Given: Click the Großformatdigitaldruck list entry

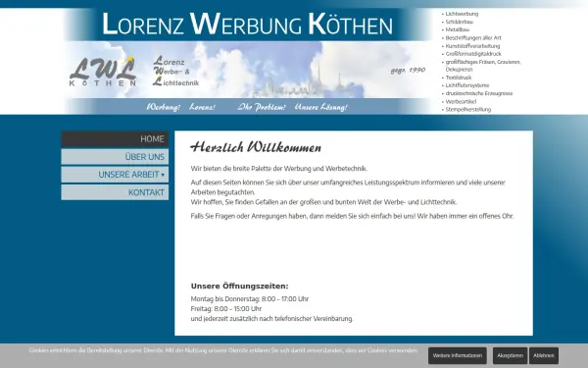Looking at the screenshot, I should [x=473, y=54].
